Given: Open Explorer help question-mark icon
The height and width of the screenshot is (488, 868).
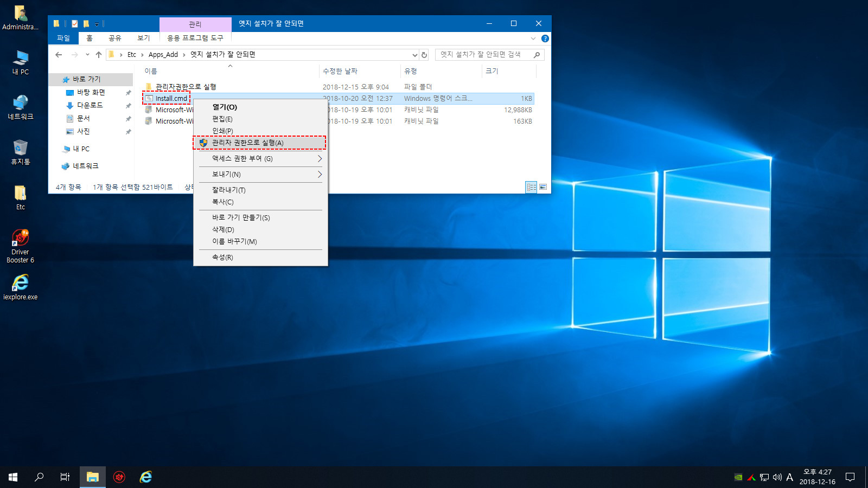Looking at the screenshot, I should pyautogui.click(x=545, y=38).
